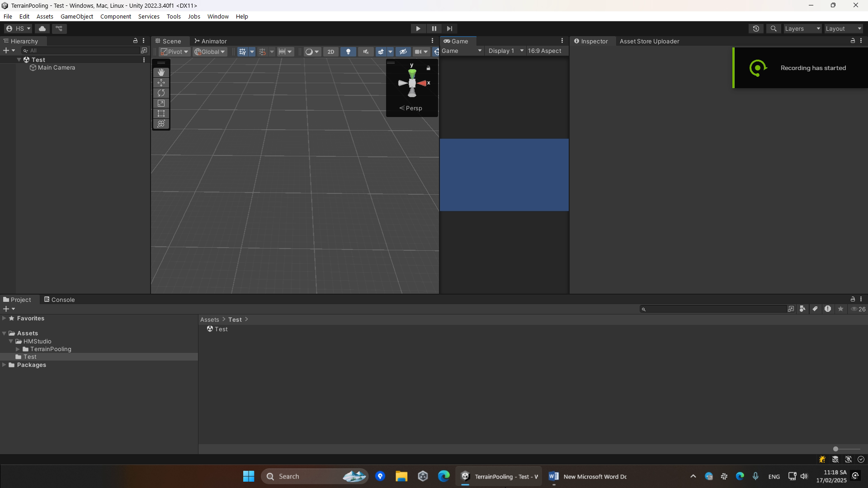Save search to favorites star icon
The width and height of the screenshot is (868, 488).
[840, 309]
